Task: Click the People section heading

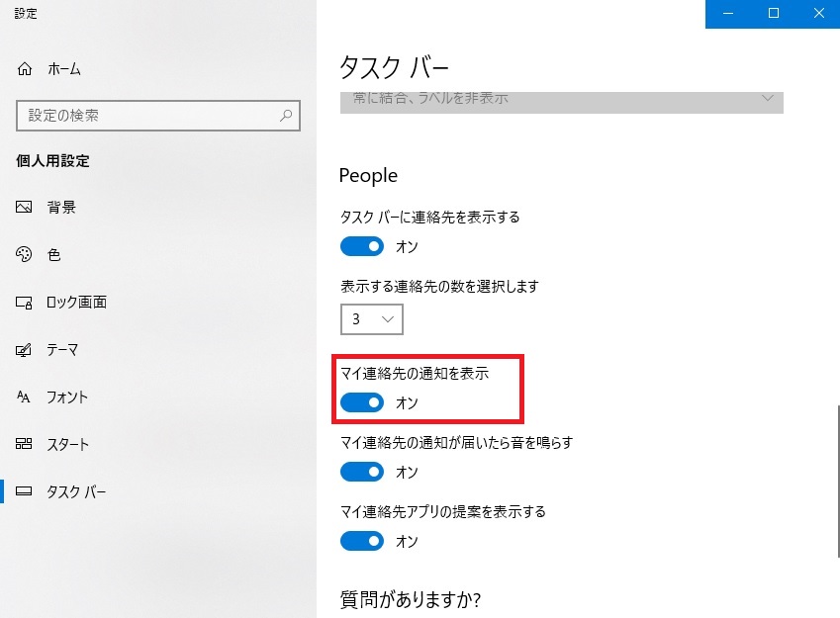Action: [x=369, y=176]
